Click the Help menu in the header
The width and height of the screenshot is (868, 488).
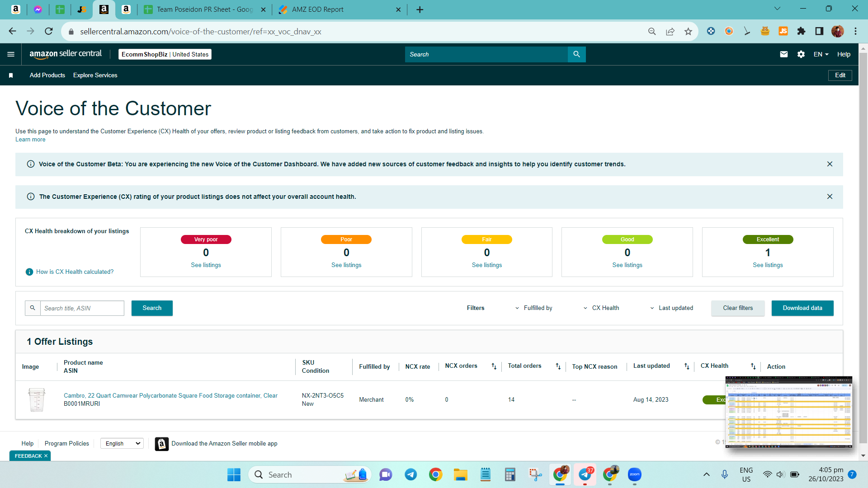tap(844, 54)
